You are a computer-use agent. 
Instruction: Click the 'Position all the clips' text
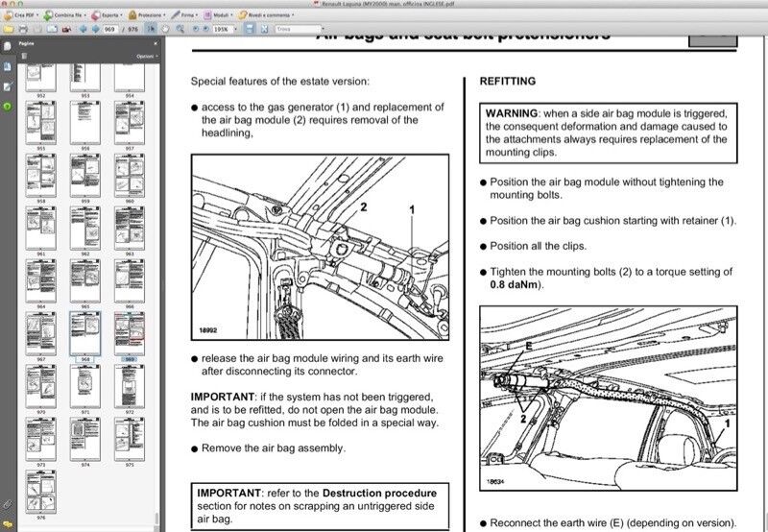pos(538,246)
